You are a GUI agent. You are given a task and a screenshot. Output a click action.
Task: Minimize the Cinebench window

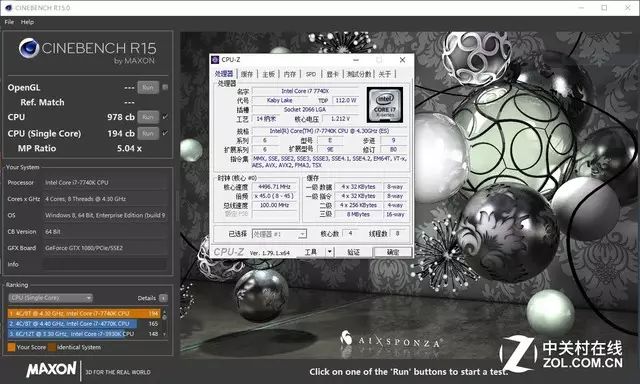click(x=581, y=8)
